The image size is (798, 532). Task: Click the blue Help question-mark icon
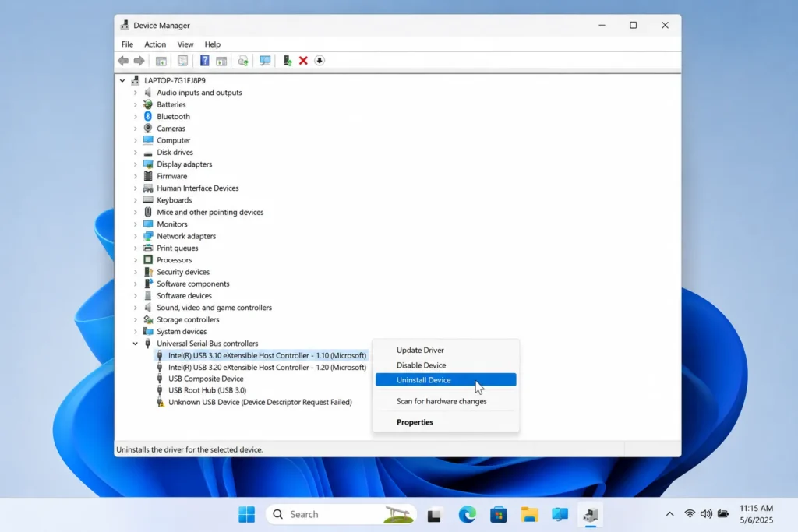(205, 61)
